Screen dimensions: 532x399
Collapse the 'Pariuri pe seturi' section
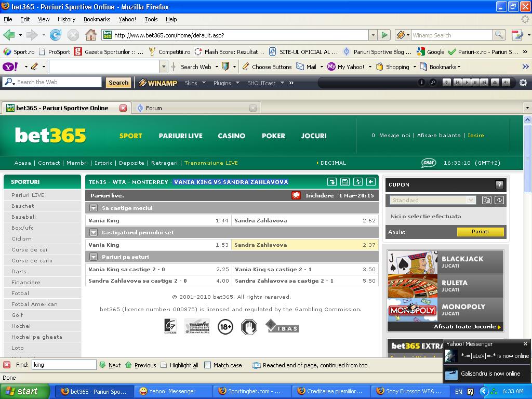point(94,257)
